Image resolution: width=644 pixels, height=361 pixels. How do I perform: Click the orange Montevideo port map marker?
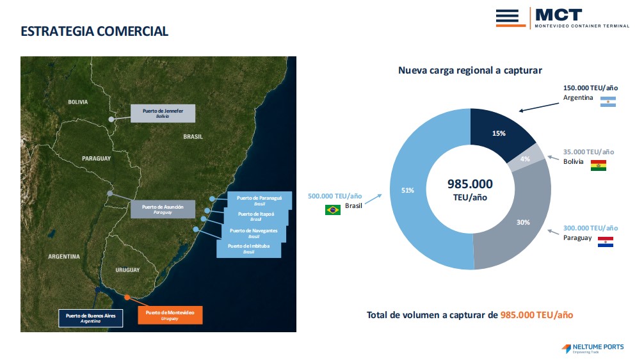[x=127, y=297]
